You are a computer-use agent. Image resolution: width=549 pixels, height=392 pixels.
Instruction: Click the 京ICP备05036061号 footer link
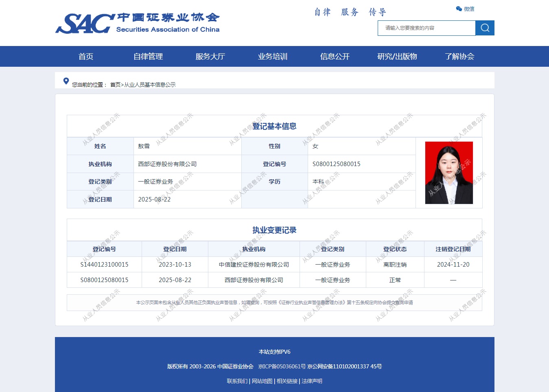point(282,366)
